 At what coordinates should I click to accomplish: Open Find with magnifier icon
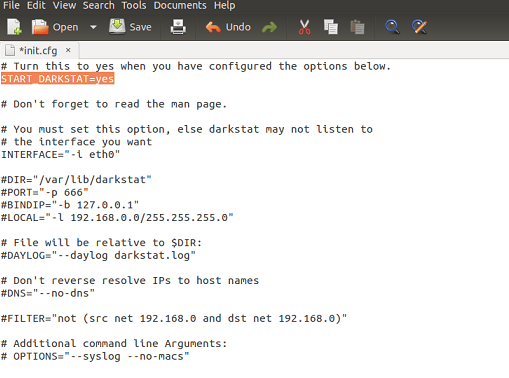tap(392, 27)
